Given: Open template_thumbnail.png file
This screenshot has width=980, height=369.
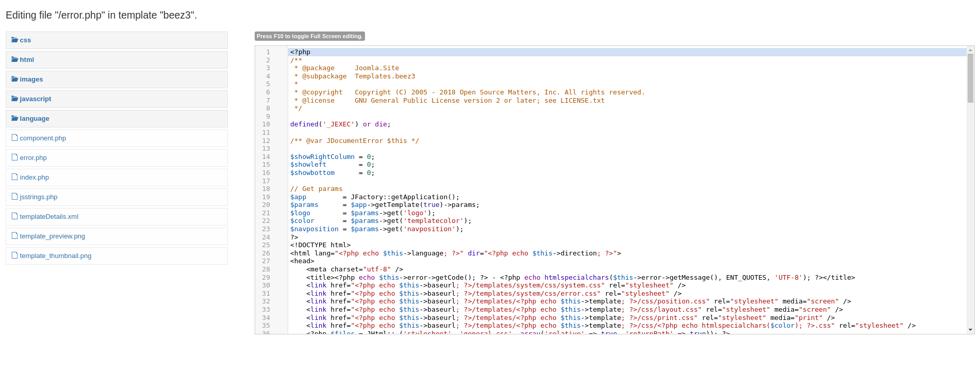Looking at the screenshot, I should [117, 256].
